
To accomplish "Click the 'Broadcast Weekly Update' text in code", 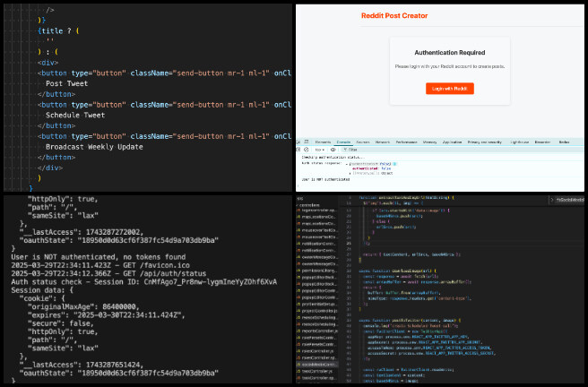I will coord(94,147).
